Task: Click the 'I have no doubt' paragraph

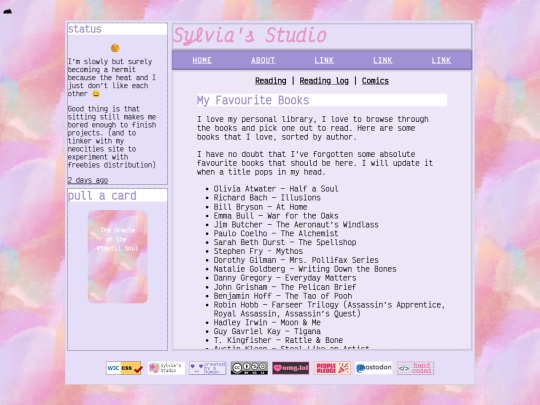Action: pos(315,163)
